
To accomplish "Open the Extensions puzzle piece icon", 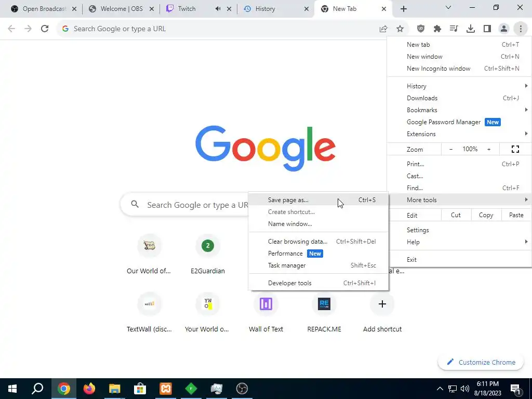I will (437, 29).
